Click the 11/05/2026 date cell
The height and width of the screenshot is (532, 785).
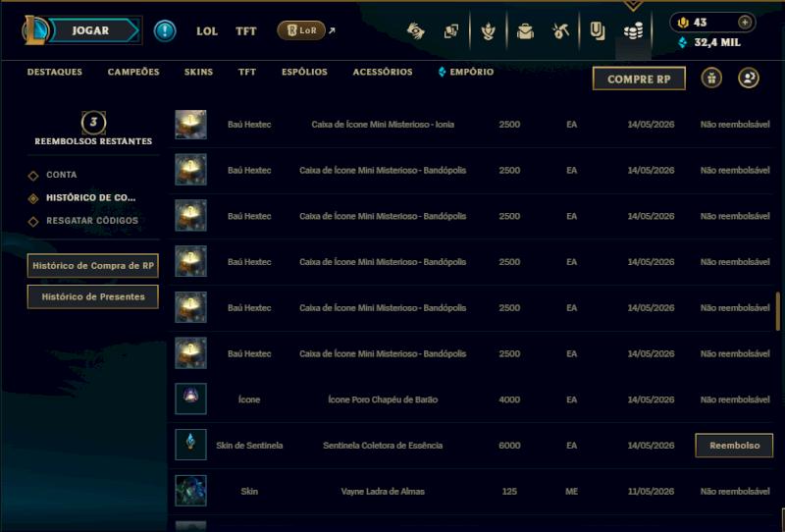point(651,492)
